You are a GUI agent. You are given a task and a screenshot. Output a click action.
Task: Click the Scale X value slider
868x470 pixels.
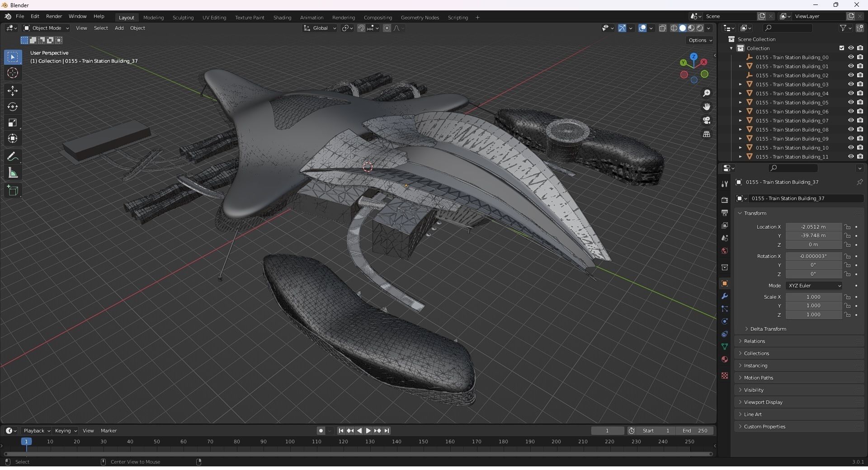coord(813,297)
